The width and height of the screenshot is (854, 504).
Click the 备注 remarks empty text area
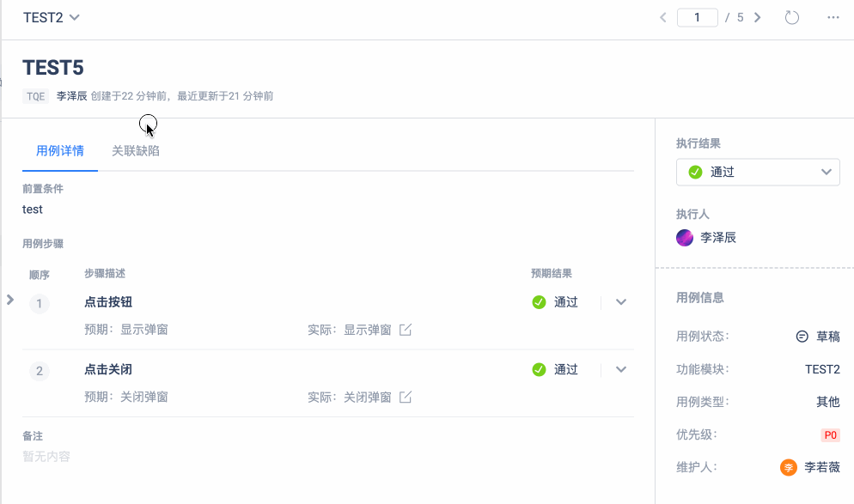[47, 457]
